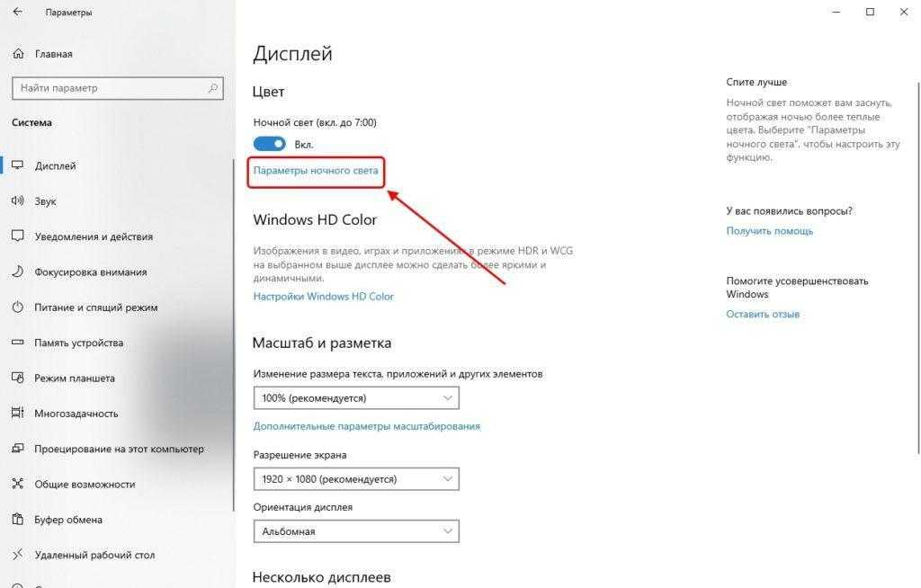Click the back arrow icon in title bar
Viewport: 921px width, 588px height.
pos(18,11)
